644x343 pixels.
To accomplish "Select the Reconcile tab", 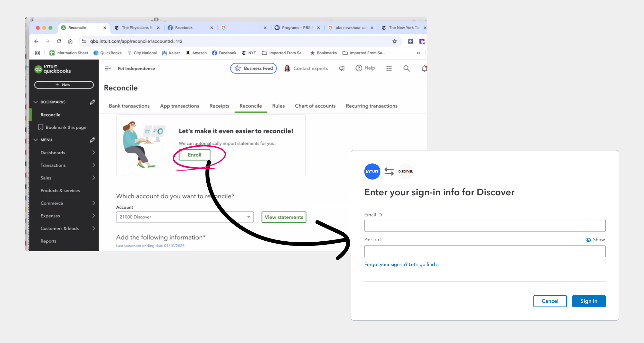I will pyautogui.click(x=251, y=106).
